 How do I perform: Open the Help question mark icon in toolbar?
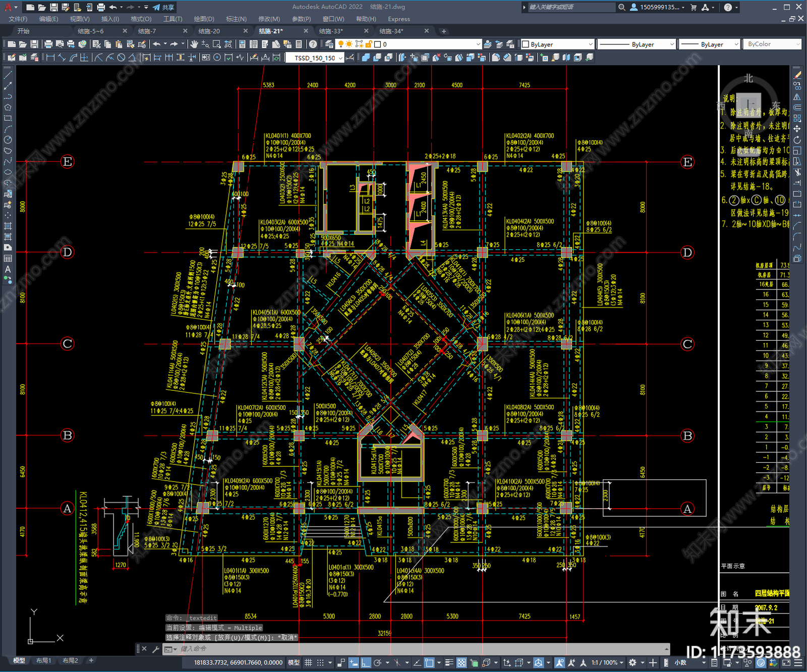click(313, 44)
